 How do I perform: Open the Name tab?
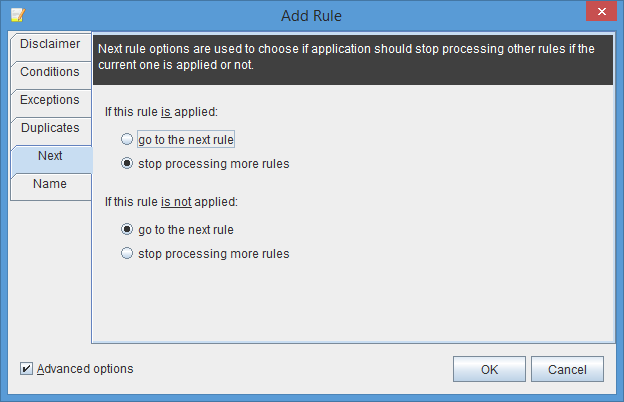(50, 184)
